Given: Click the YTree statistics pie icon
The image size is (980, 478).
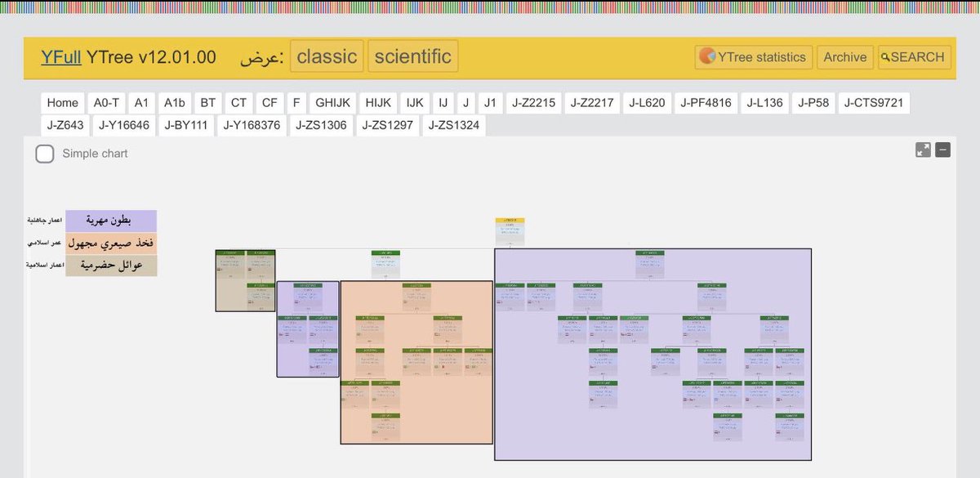Looking at the screenshot, I should coord(707,57).
